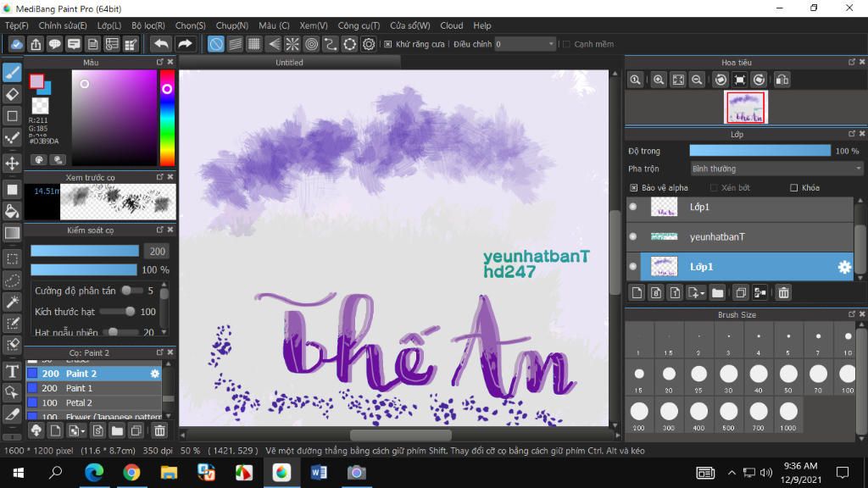Image resolution: width=868 pixels, height=488 pixels.
Task: Select the Petal 2 brush
Action: (x=94, y=402)
